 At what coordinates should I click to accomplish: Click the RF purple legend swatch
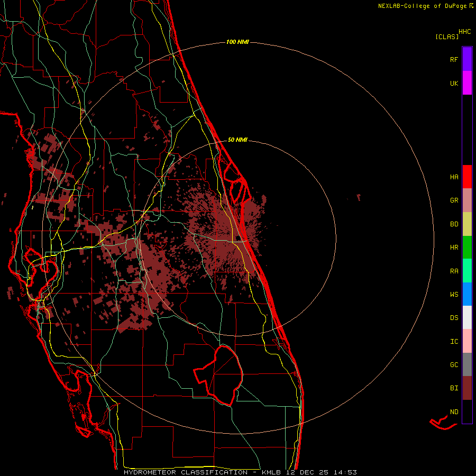pyautogui.click(x=467, y=59)
